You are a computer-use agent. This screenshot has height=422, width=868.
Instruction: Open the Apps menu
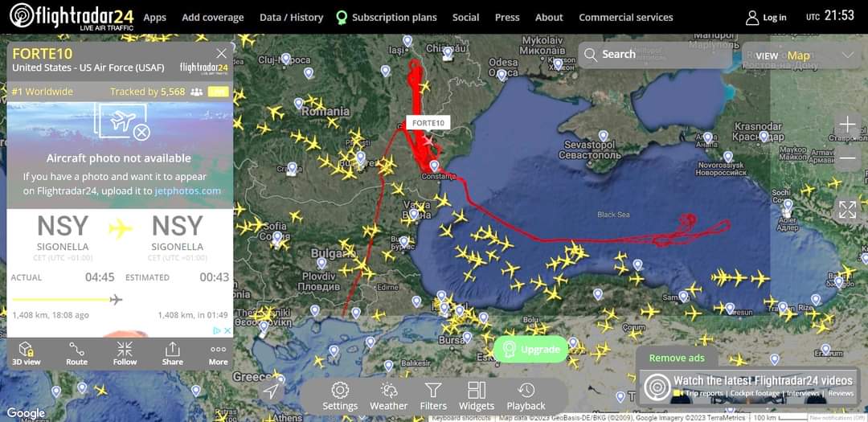(154, 17)
